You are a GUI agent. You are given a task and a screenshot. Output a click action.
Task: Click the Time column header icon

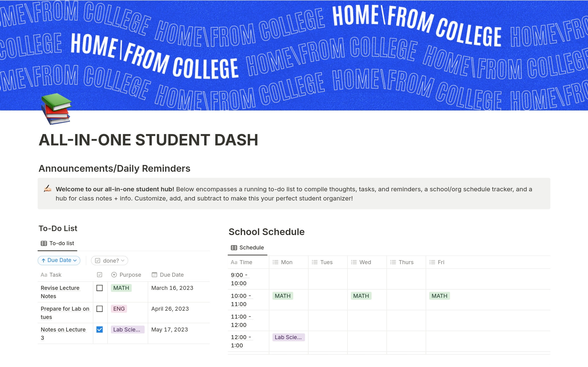(x=235, y=262)
